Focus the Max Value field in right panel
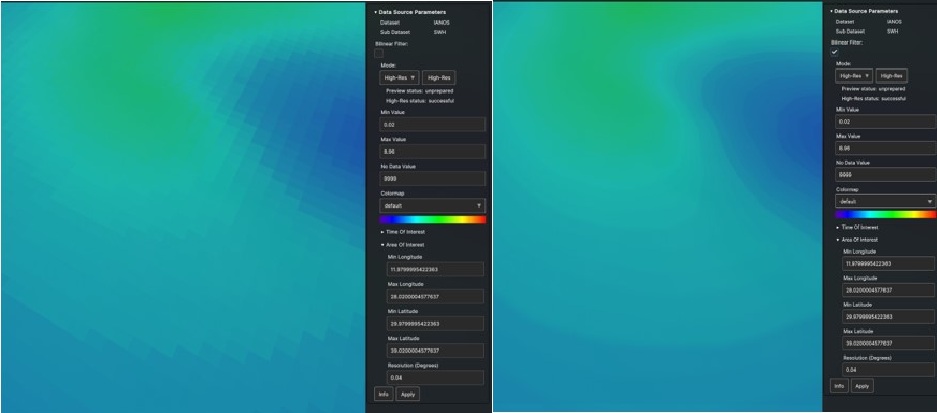Screen dimensions: 937x413 [885, 147]
